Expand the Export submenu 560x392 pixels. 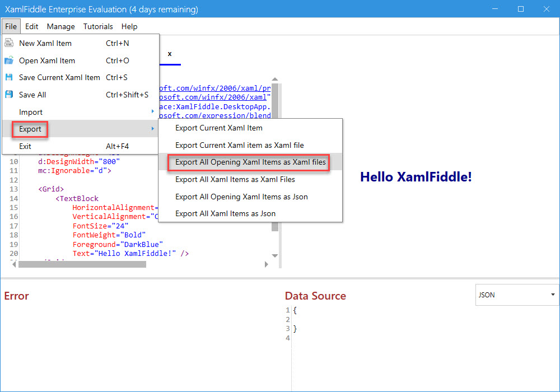tap(80, 129)
